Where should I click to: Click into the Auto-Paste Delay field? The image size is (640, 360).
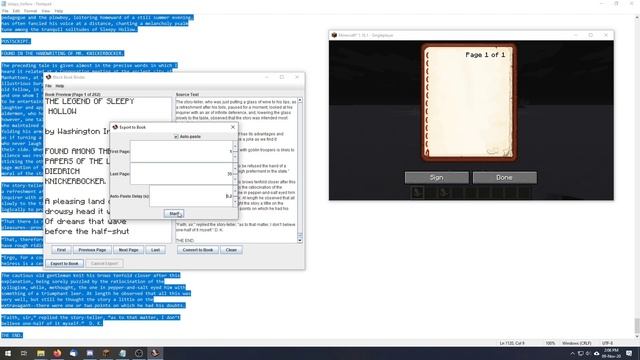(x=191, y=196)
